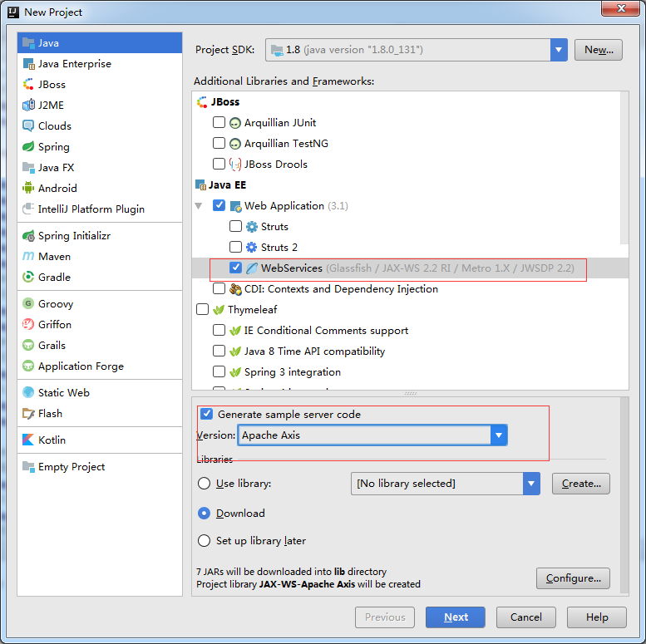Choose Set up library later option
This screenshot has width=646, height=644.
[x=204, y=541]
